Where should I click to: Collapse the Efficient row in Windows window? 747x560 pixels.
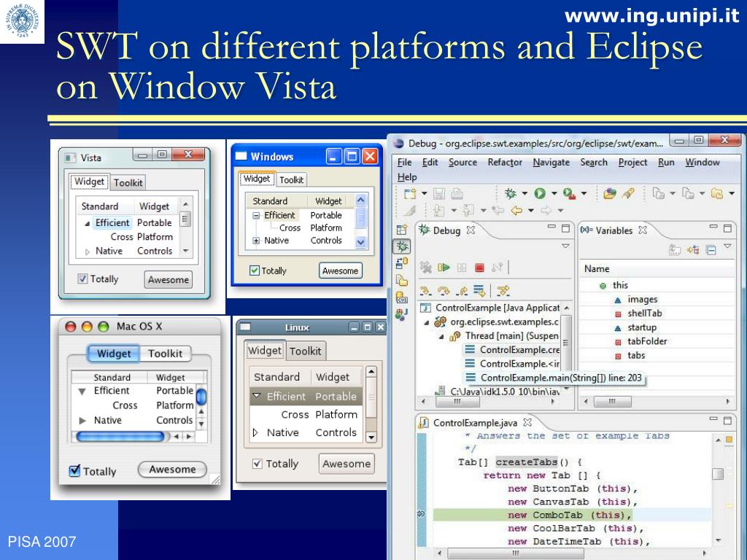tap(256, 215)
